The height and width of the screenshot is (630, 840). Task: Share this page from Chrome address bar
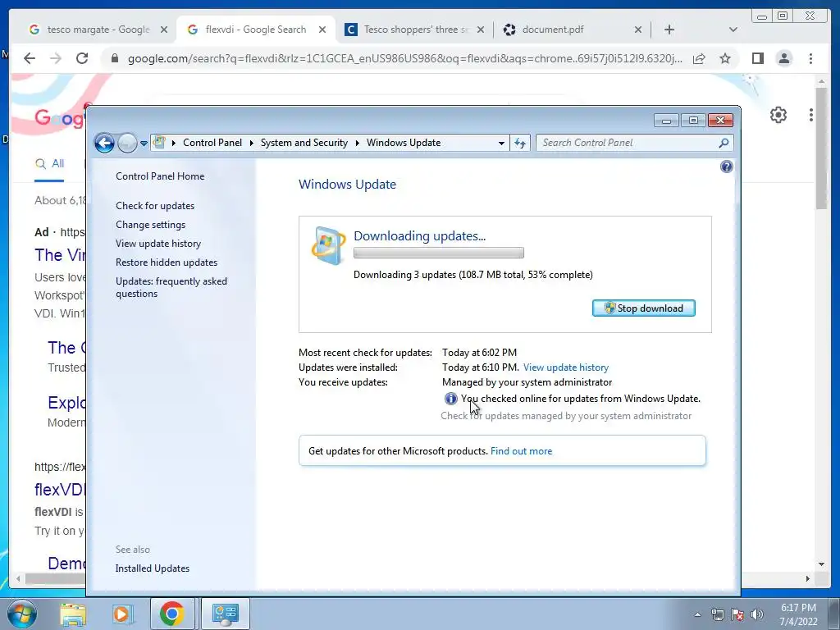(699, 59)
